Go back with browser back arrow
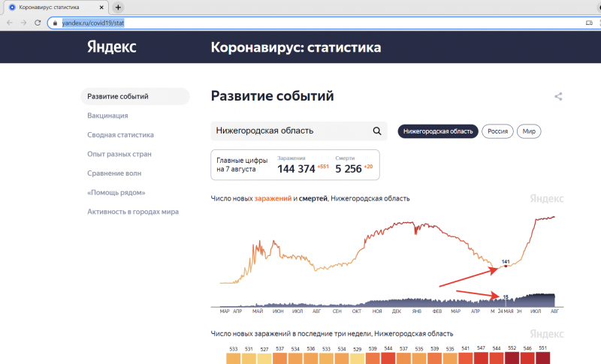The image size is (601, 364). tap(10, 23)
